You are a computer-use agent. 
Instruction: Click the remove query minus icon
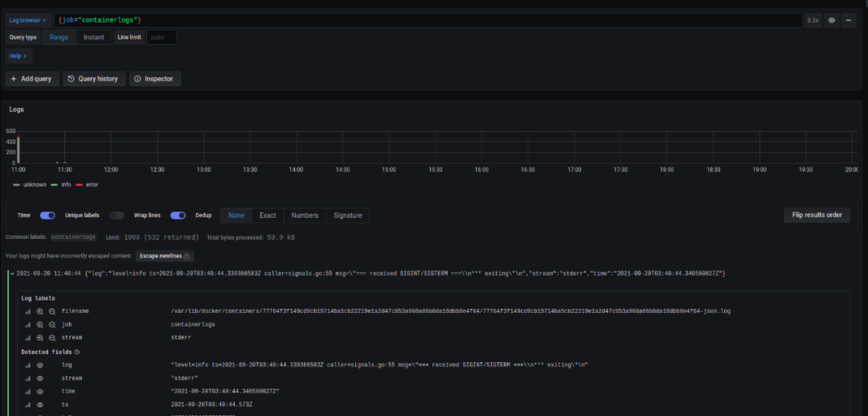[x=849, y=19]
